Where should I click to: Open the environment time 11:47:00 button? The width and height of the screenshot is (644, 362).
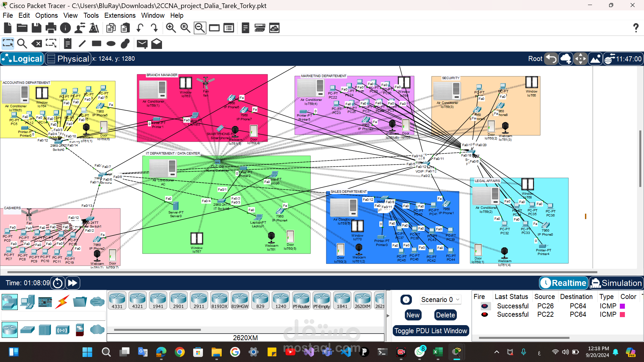point(624,59)
